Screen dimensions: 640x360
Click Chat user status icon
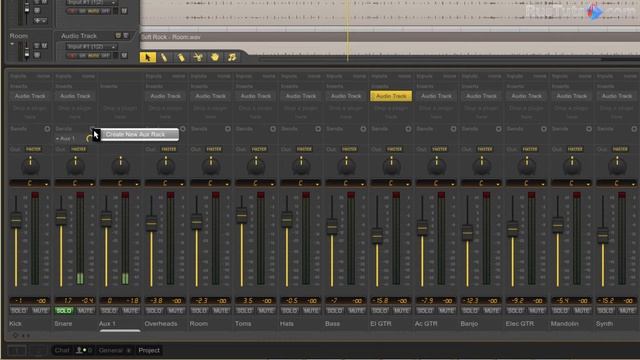(79, 350)
